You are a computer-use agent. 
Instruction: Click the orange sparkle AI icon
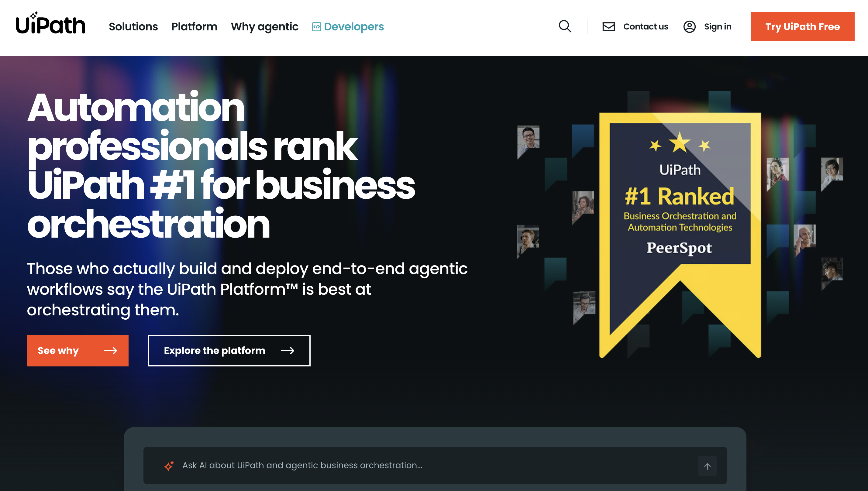click(x=169, y=466)
